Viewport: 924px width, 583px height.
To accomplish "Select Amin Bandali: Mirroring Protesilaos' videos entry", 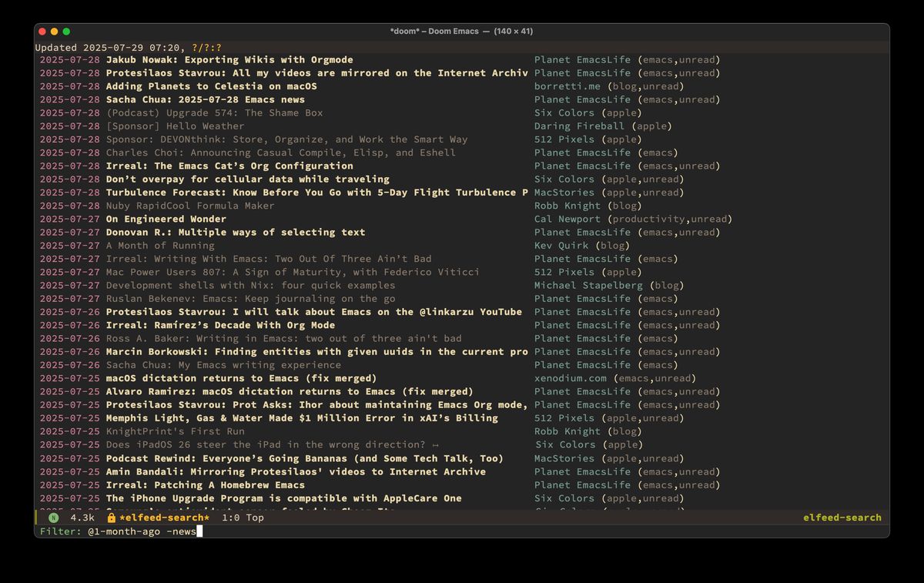I will [x=296, y=471].
